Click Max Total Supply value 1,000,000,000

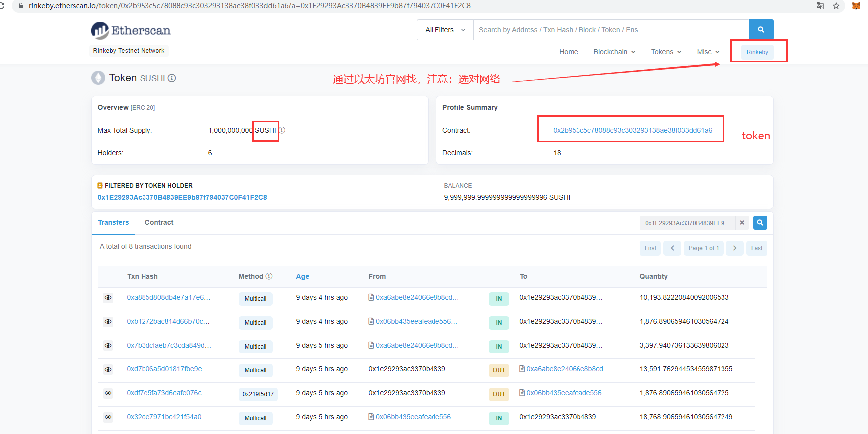point(230,130)
